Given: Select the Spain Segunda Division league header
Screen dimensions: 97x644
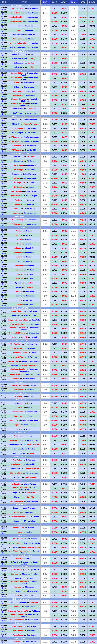Looking at the screenshot, I should pyautogui.click(x=20, y=5).
